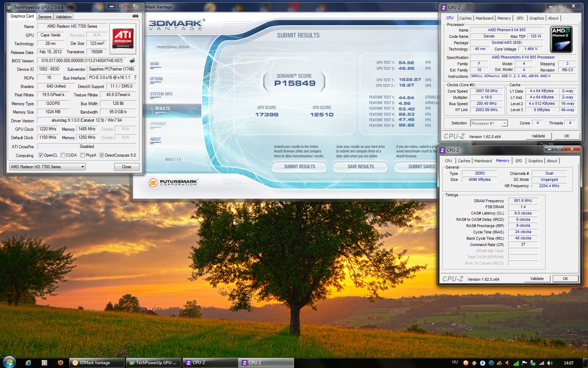Open the GPU selection dropdown in GPU-Z
This screenshot has width=588, height=368.
coord(47,167)
